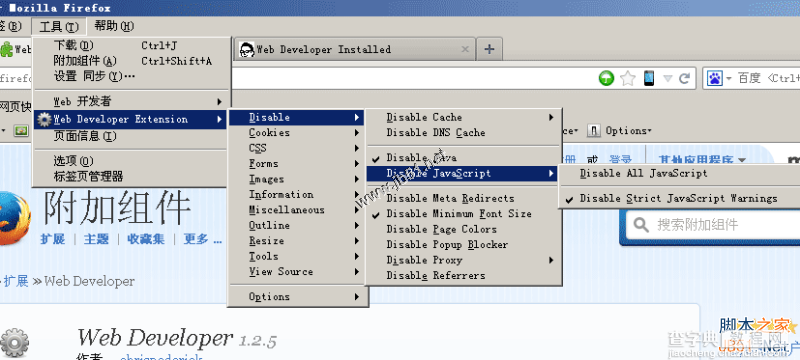Open the Resize submenu

(x=297, y=241)
